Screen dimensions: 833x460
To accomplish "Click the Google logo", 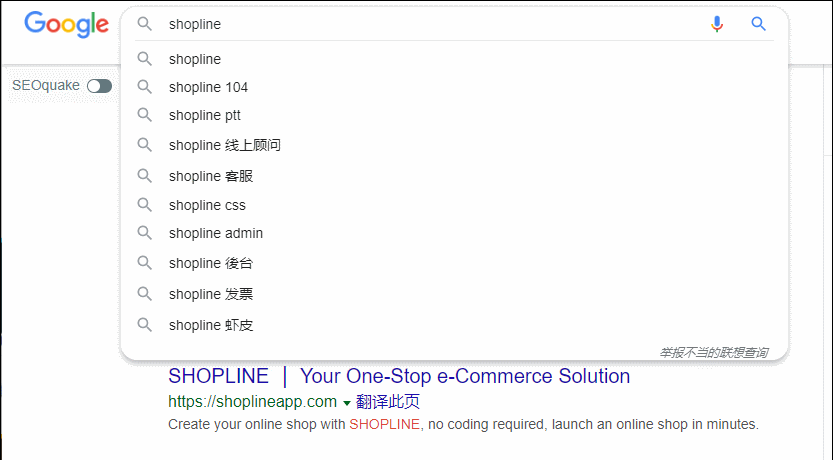I will 66,24.
